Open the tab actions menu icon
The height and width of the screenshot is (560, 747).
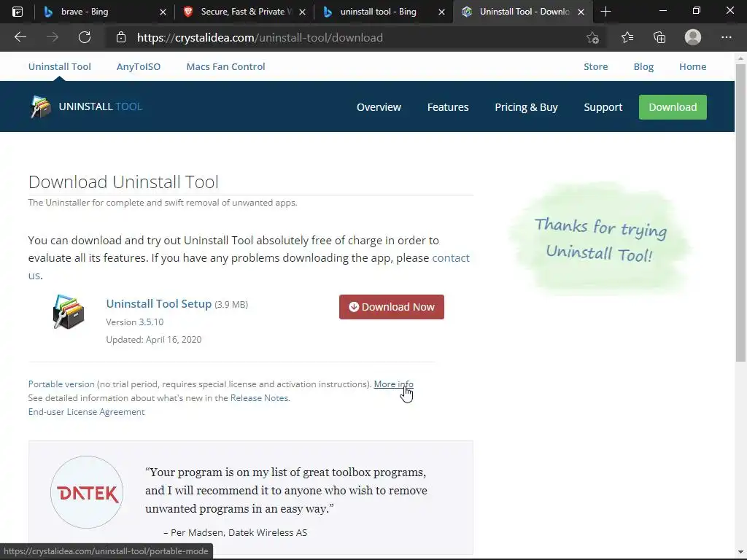[18, 12]
